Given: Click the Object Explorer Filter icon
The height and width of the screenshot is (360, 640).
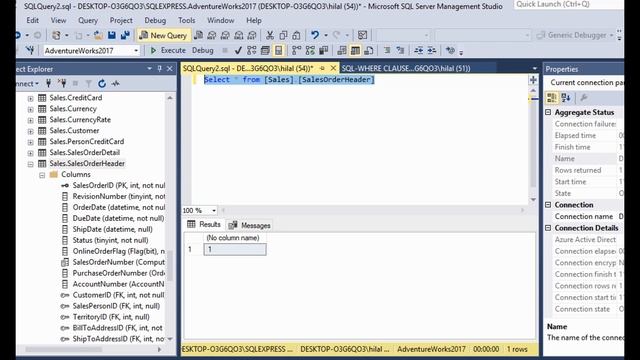Looking at the screenshot, I should 88,84.
